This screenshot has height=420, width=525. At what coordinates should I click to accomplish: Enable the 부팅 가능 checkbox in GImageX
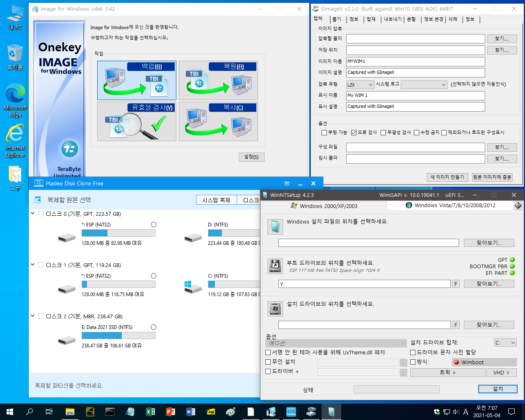point(324,132)
